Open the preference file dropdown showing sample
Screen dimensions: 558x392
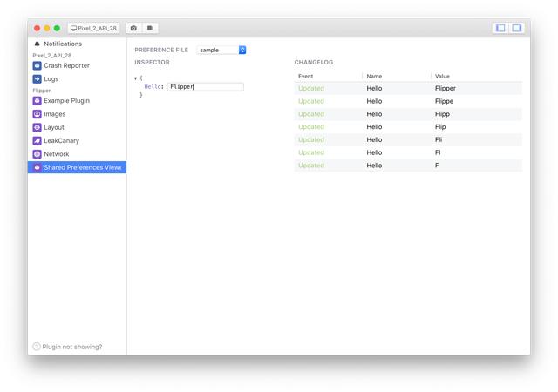pos(221,51)
